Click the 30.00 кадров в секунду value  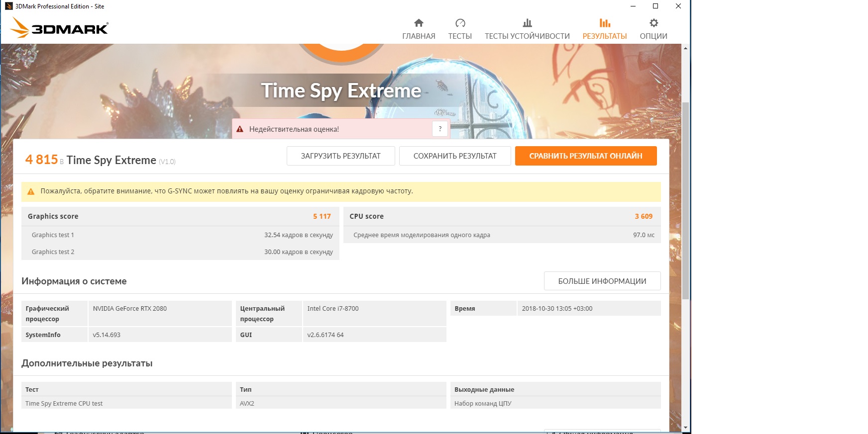pyautogui.click(x=299, y=252)
